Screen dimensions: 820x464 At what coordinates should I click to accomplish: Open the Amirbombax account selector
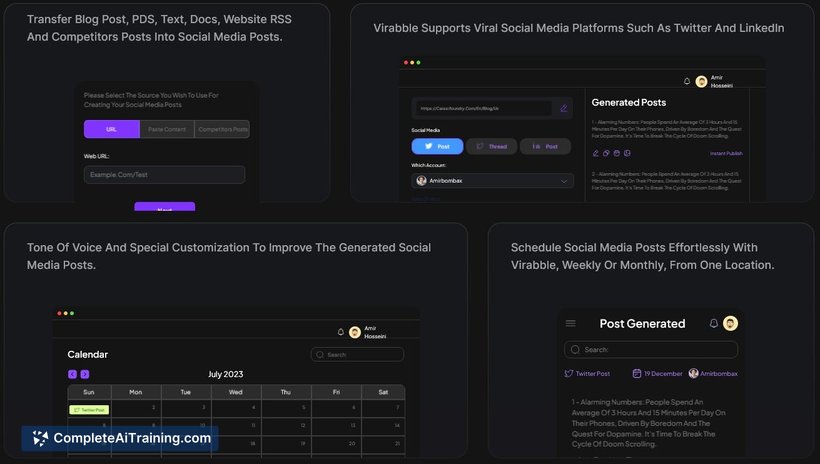[x=713, y=373]
